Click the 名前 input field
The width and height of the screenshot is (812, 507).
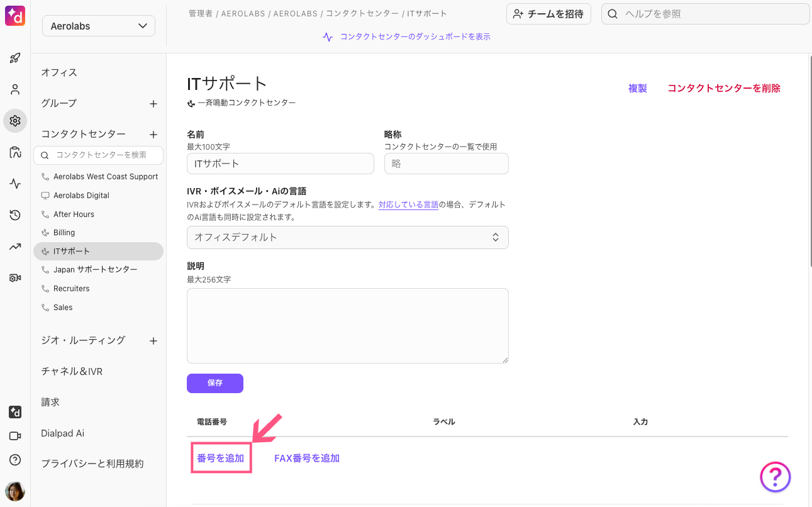coord(281,164)
